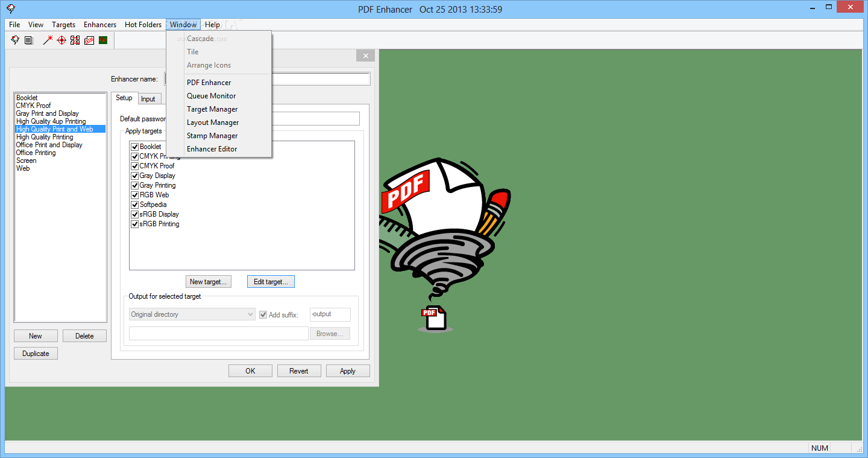The height and width of the screenshot is (458, 868).
Task: Select Gray Print and Display enhancer
Action: (60, 113)
